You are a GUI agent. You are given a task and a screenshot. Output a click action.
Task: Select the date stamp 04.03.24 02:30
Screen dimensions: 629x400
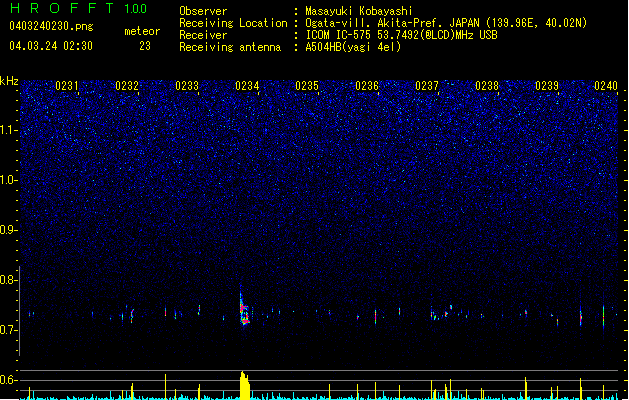51,46
